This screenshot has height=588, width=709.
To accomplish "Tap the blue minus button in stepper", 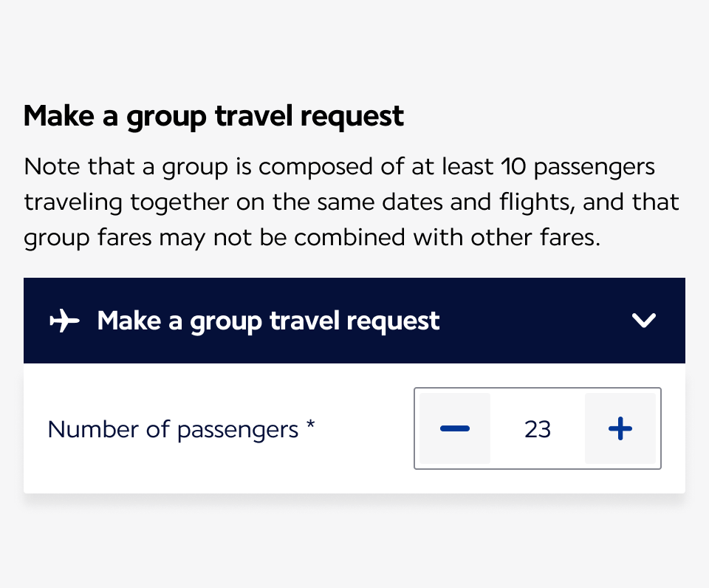I will coord(454,428).
